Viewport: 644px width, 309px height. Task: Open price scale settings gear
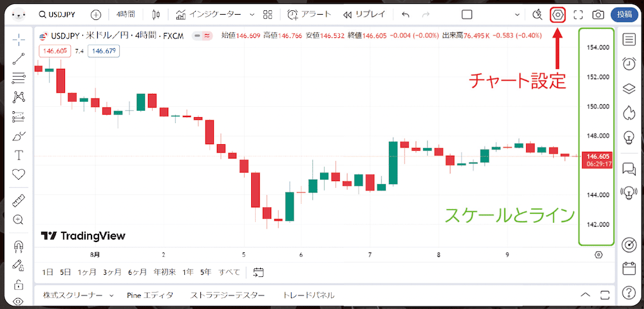click(598, 255)
